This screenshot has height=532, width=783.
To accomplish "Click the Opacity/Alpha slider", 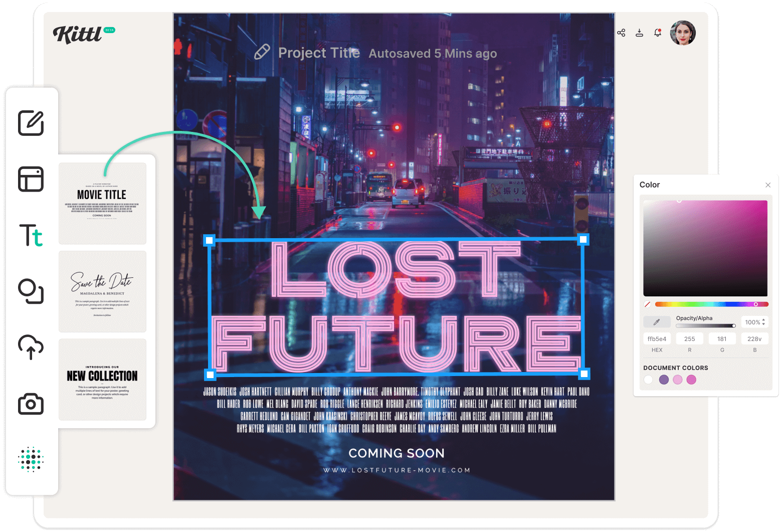I will click(x=706, y=326).
